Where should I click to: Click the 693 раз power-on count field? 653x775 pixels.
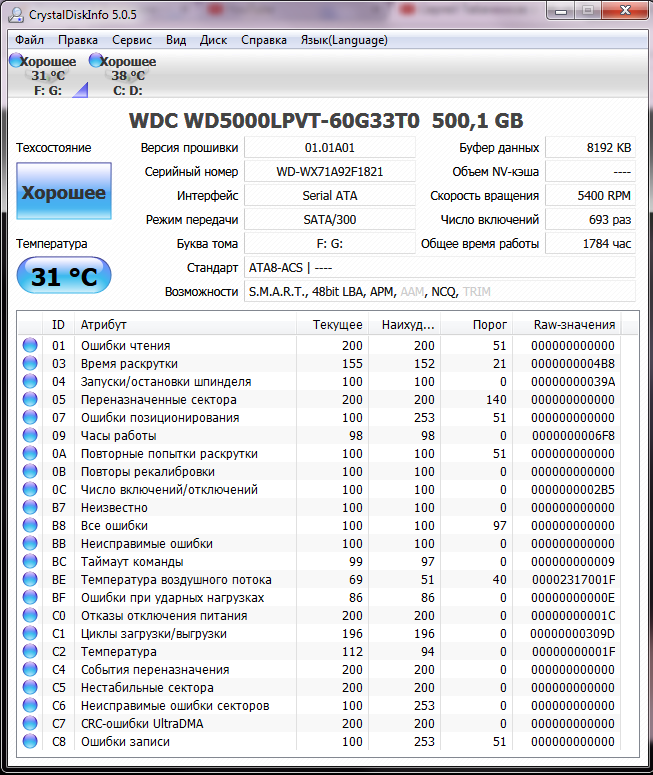tap(590, 219)
